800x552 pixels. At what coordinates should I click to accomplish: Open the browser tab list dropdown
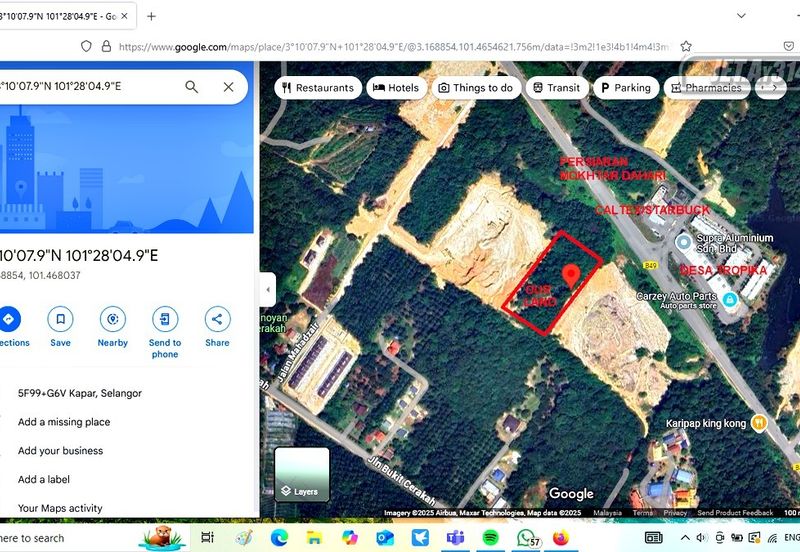point(741,16)
